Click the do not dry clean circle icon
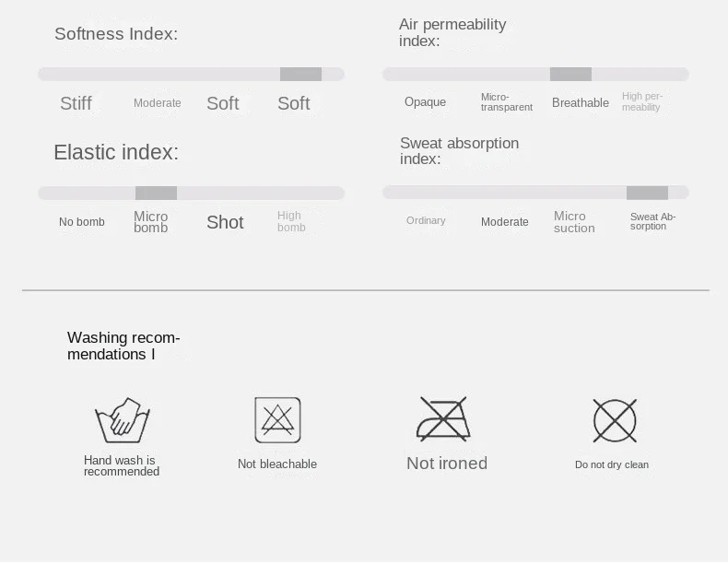 [615, 420]
